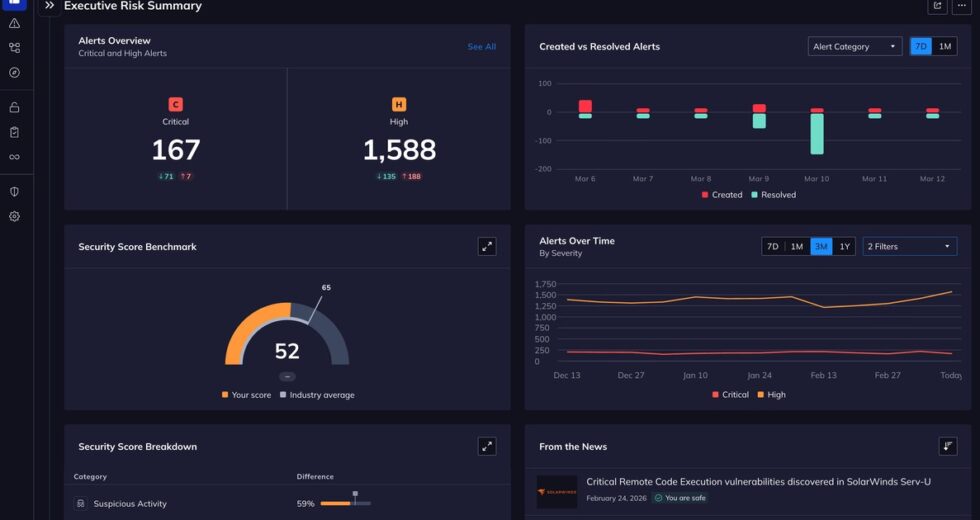Open the dashboard icon in the sidebar
Screen dimensions: 980x520
coord(14,3)
